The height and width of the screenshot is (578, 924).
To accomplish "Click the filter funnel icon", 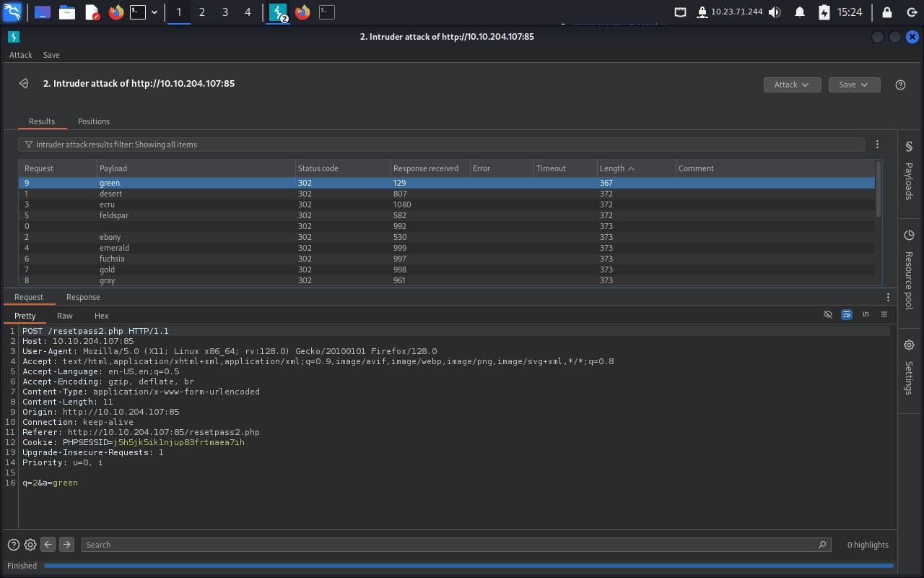I will [29, 144].
